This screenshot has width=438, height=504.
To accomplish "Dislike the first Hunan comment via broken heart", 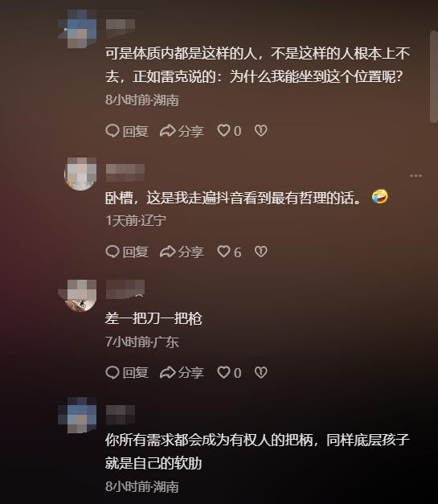I will (x=260, y=130).
